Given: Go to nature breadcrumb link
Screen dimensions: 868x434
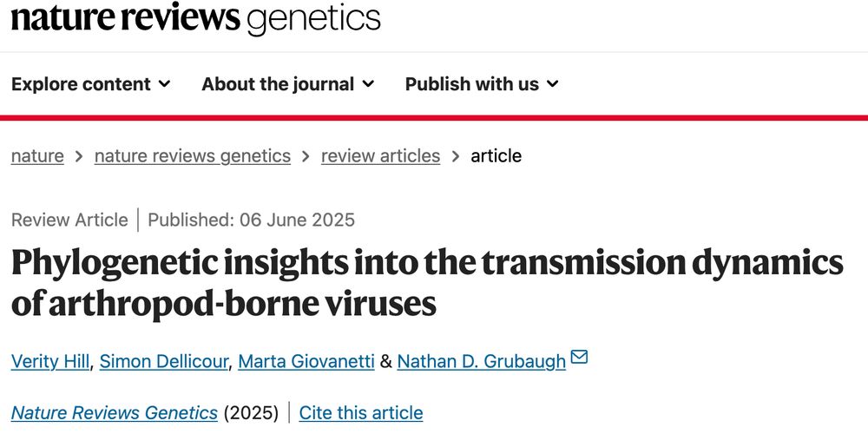Looking at the screenshot, I should click(x=37, y=156).
